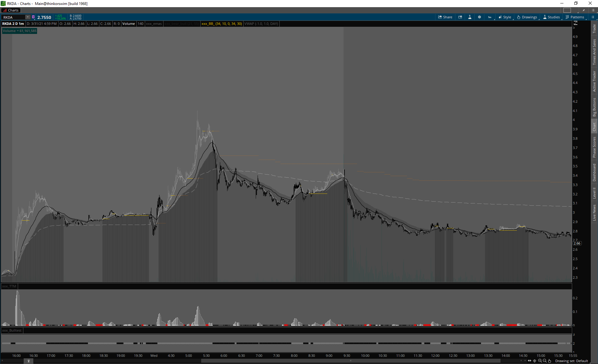Open the Drawings menu
Viewport: 598px width, 364px height.
tap(527, 17)
